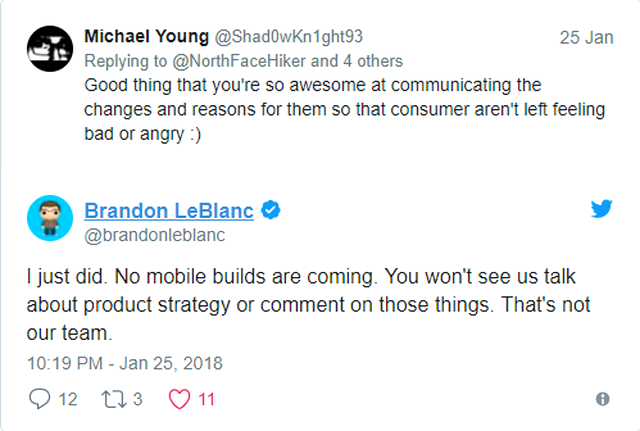Open the Brandon LeBlanc name link

coord(169,211)
